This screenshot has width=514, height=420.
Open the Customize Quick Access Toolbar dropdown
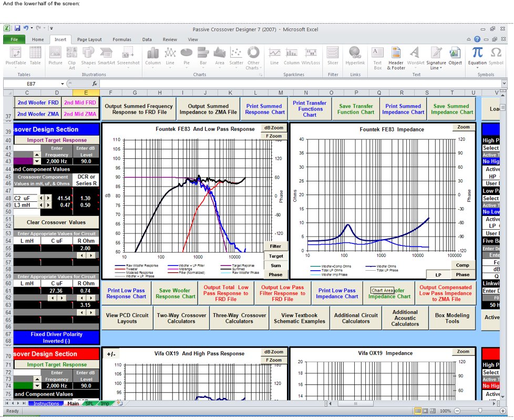point(52,28)
